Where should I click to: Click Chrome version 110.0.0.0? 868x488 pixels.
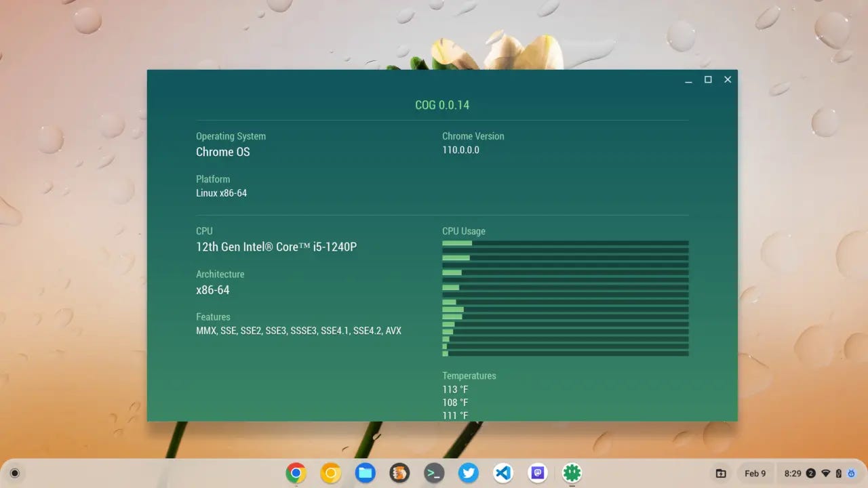461,150
